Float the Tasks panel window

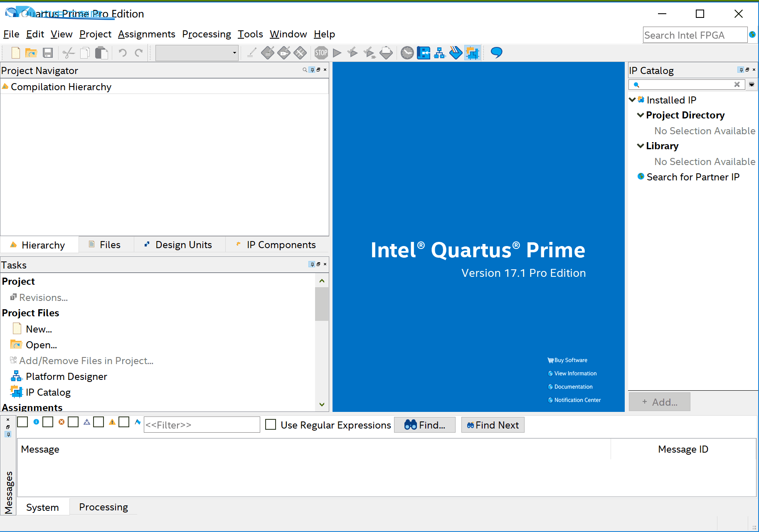click(x=319, y=264)
